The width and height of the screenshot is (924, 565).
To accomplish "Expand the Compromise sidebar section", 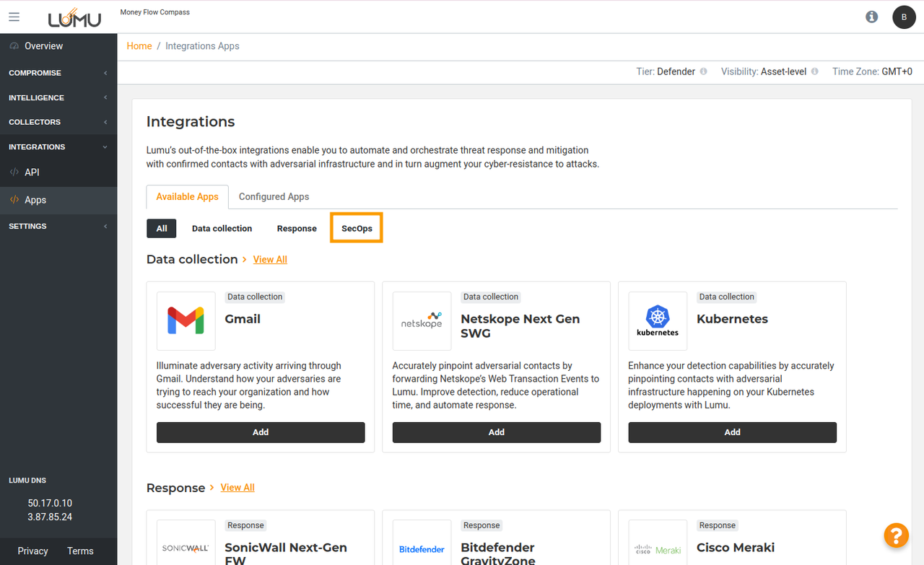I will coord(58,73).
